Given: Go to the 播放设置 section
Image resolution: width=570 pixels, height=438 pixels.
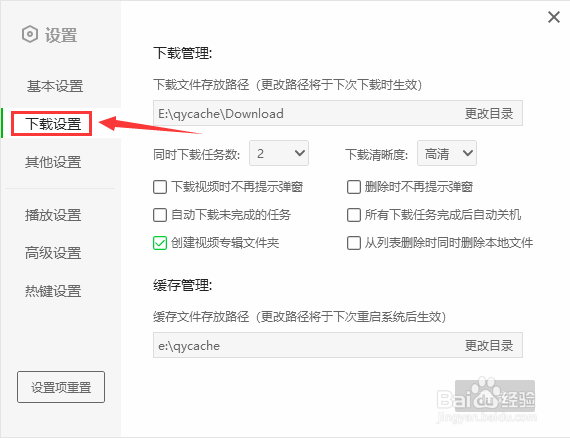Looking at the screenshot, I should click(x=53, y=215).
